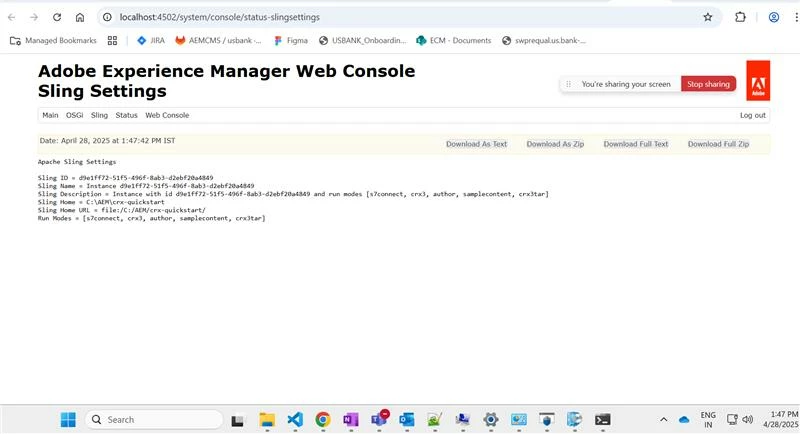Click Download Full Text

pyautogui.click(x=636, y=144)
